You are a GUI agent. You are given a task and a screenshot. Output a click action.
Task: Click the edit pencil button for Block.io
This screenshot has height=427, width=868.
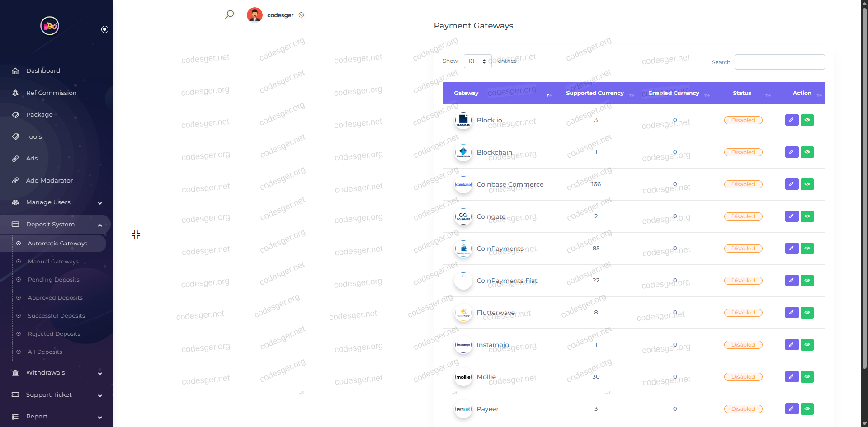pyautogui.click(x=792, y=120)
